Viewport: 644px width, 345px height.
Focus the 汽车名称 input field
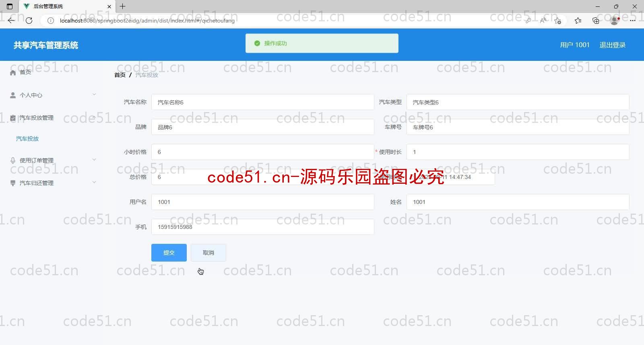click(x=263, y=102)
